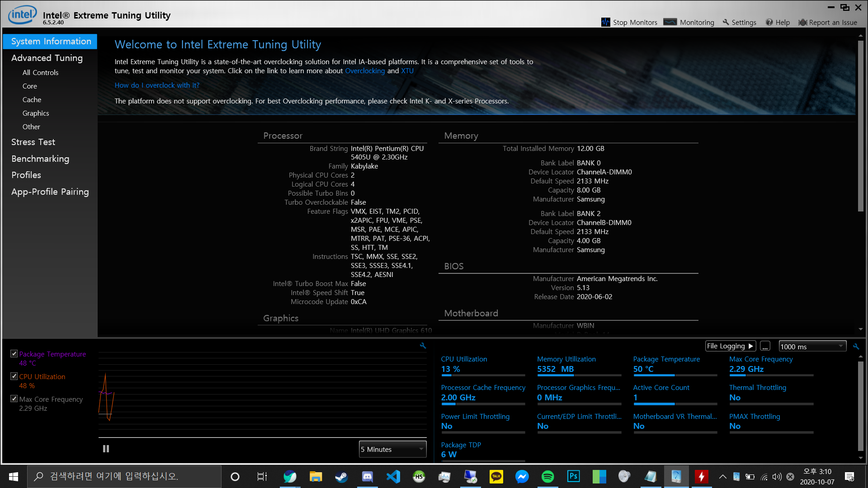
Task: Click the monitor panel scroll down arrow
Action: 861,458
